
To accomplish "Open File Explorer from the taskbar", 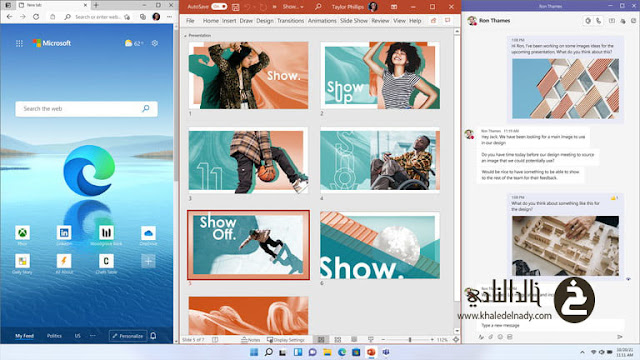I will click(327, 352).
